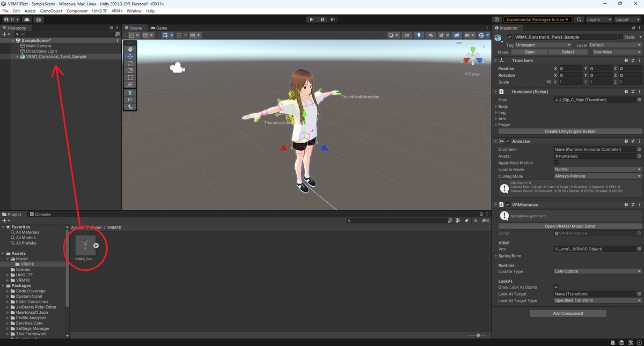Viewport: 644px width, 346px height.
Task: Open the Layers dropdown
Action: click(598, 19)
